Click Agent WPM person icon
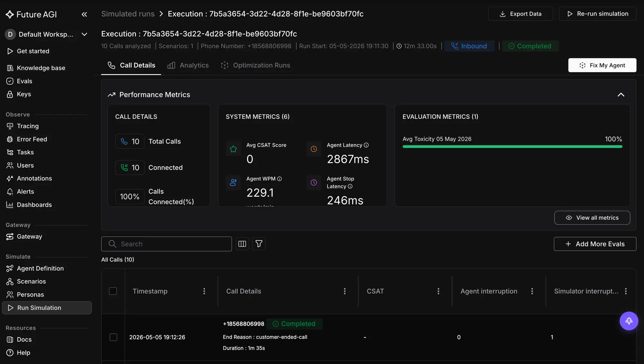The image size is (644, 364). (233, 183)
